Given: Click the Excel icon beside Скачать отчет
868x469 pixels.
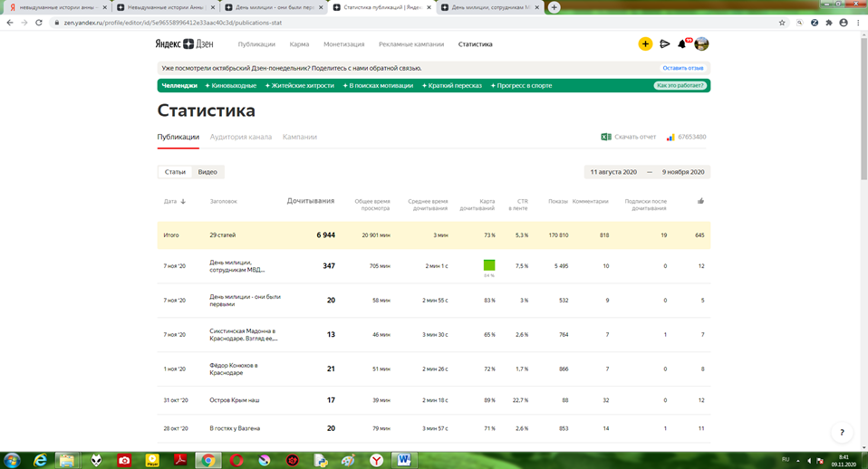Looking at the screenshot, I should pos(606,137).
